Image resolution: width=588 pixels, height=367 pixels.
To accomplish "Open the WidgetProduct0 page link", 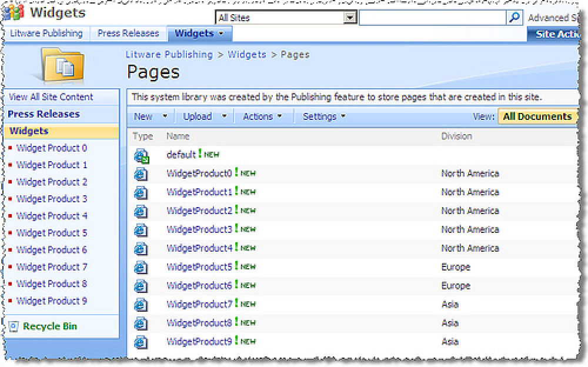I will coord(199,174).
